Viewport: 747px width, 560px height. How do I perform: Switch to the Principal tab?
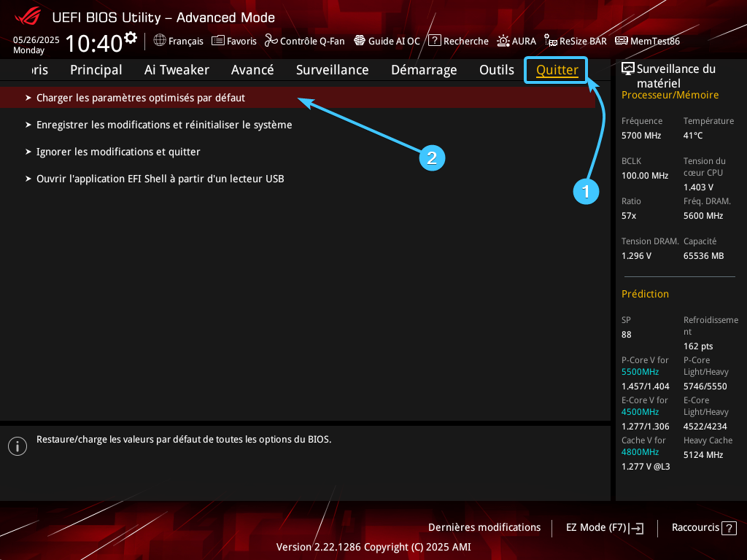[x=96, y=70]
